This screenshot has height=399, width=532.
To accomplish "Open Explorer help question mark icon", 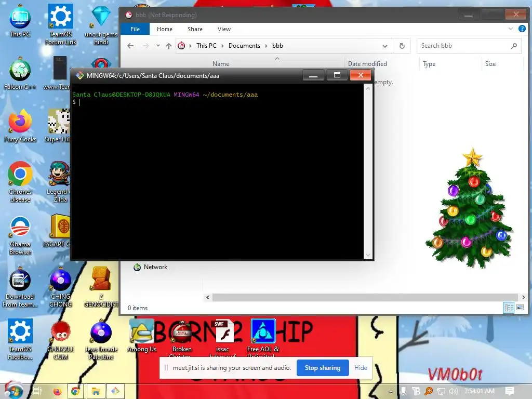I will pos(522,29).
